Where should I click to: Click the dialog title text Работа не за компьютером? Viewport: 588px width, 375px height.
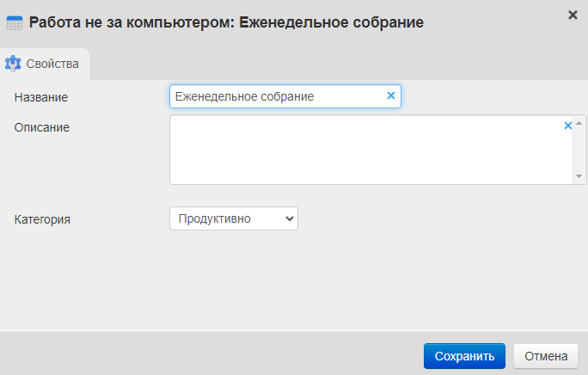[x=129, y=22]
